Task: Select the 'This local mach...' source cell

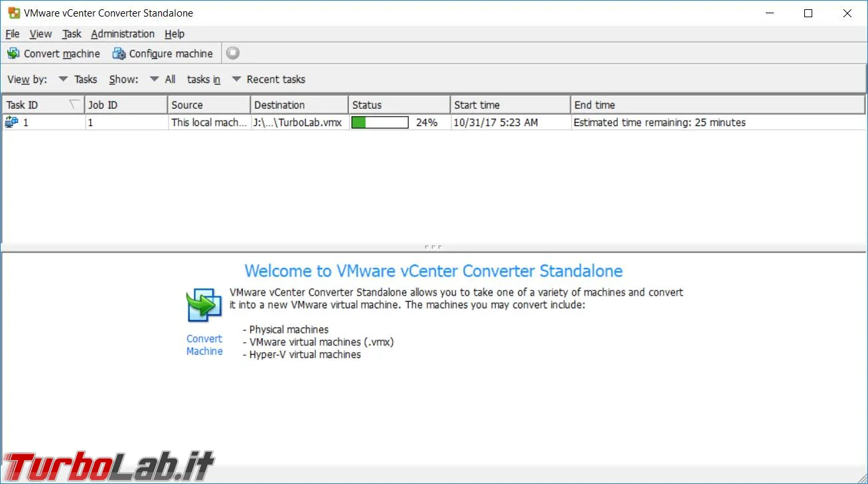Action: 209,123
